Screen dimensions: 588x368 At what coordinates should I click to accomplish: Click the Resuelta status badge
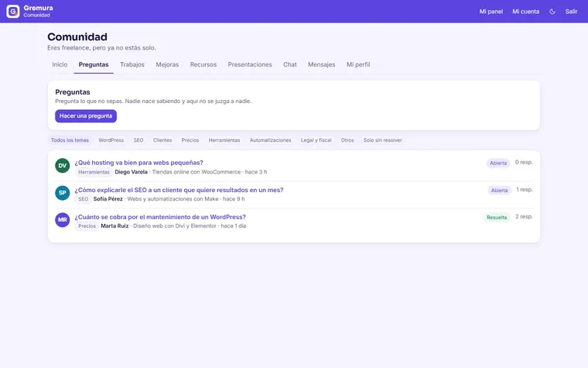(497, 218)
